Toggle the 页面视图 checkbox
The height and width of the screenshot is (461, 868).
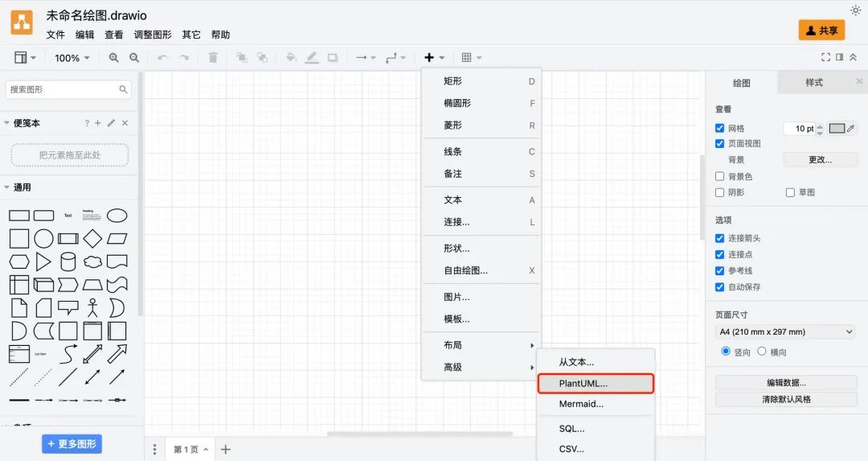pyautogui.click(x=719, y=143)
